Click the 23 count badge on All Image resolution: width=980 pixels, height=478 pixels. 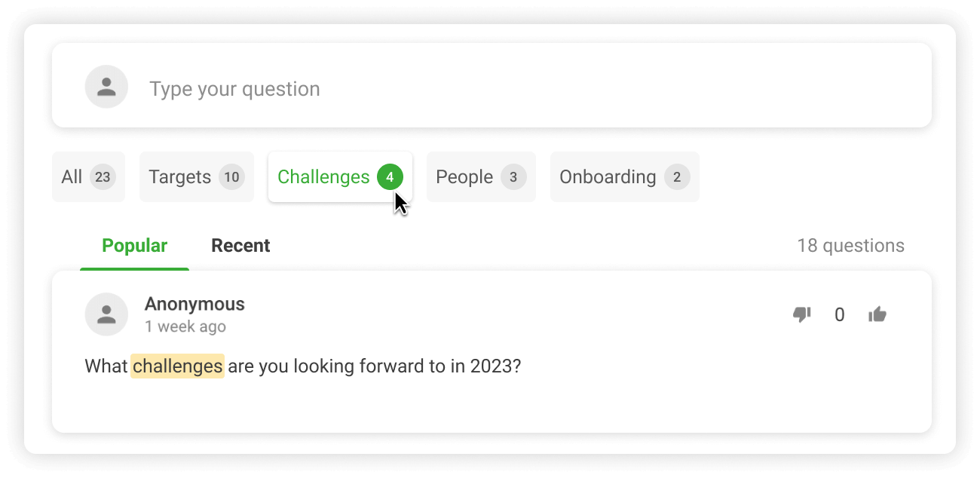click(103, 177)
